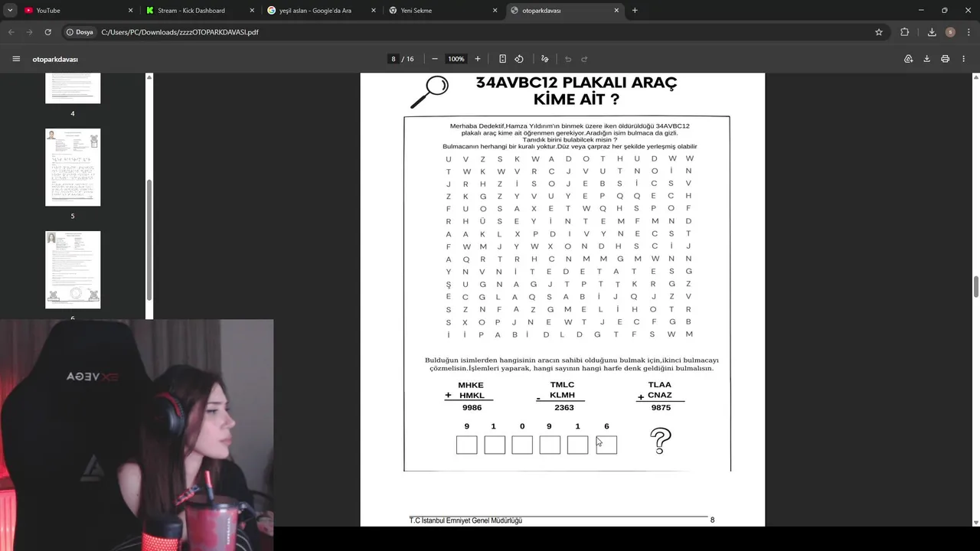
Task: Close the otoparkdavası tab
Action: pyautogui.click(x=616, y=11)
